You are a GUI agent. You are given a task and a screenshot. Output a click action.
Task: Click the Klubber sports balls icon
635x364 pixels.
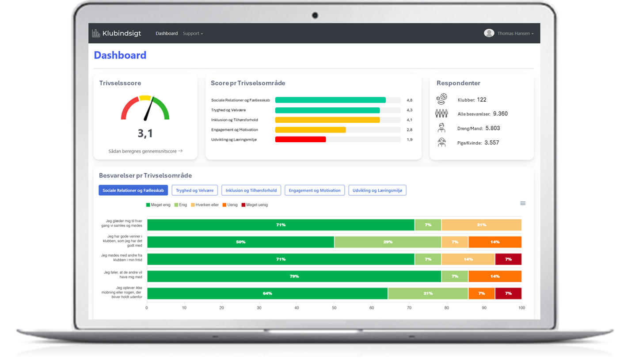tap(441, 99)
